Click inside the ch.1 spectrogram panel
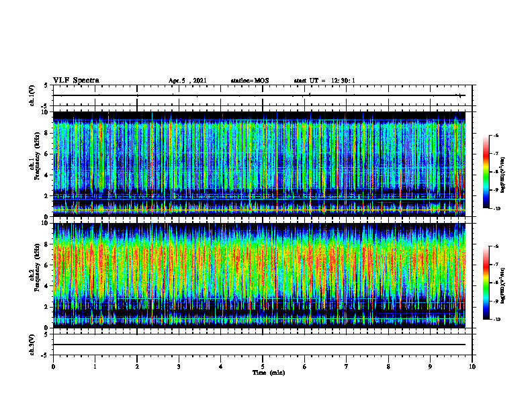 pos(259,164)
